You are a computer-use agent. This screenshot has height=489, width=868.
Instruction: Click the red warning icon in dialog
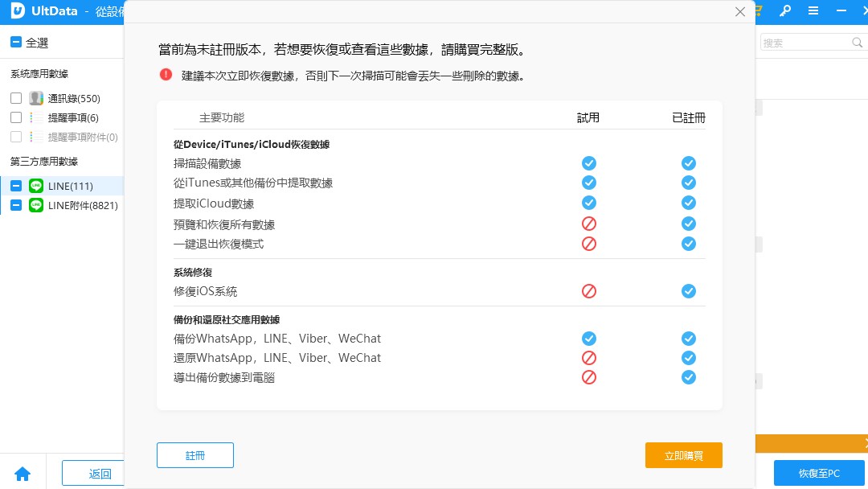click(x=166, y=75)
